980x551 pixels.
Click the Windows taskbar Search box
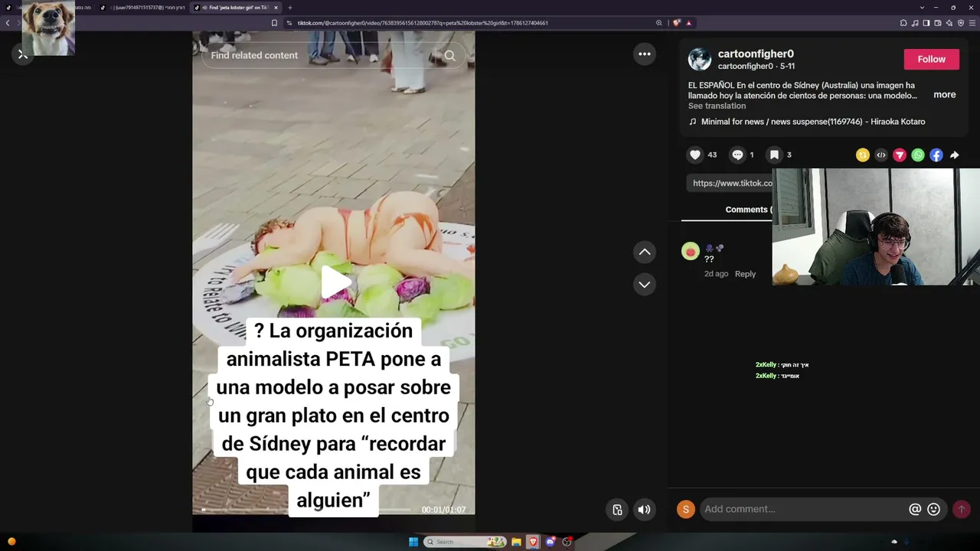point(465,542)
